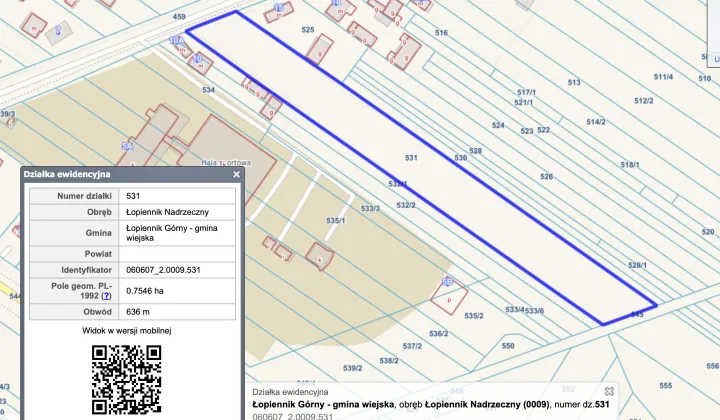Click parcel label 518/1 on the map

click(630, 165)
